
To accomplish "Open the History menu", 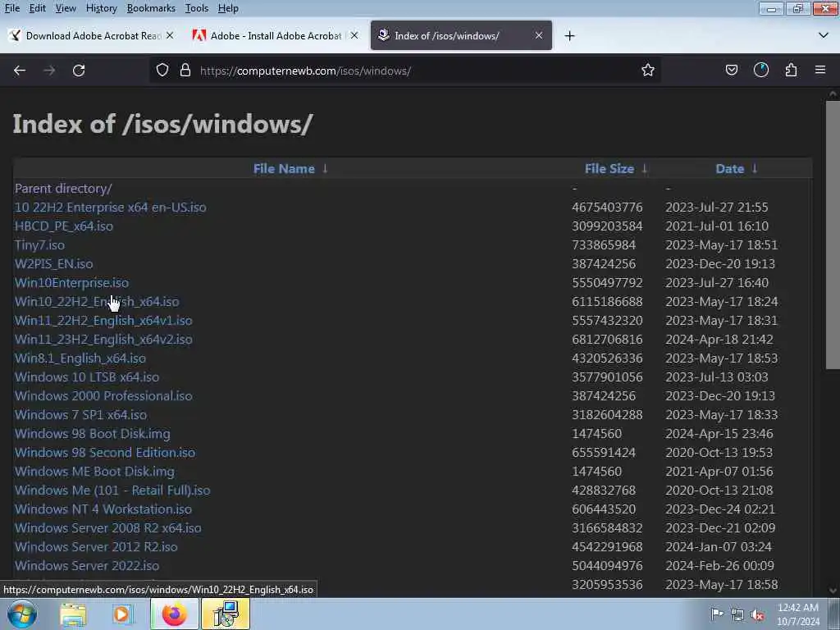I will 101,8.
